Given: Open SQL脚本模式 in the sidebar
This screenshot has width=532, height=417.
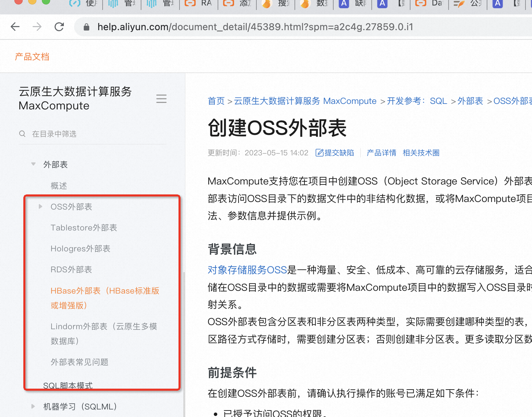Looking at the screenshot, I should click(68, 386).
